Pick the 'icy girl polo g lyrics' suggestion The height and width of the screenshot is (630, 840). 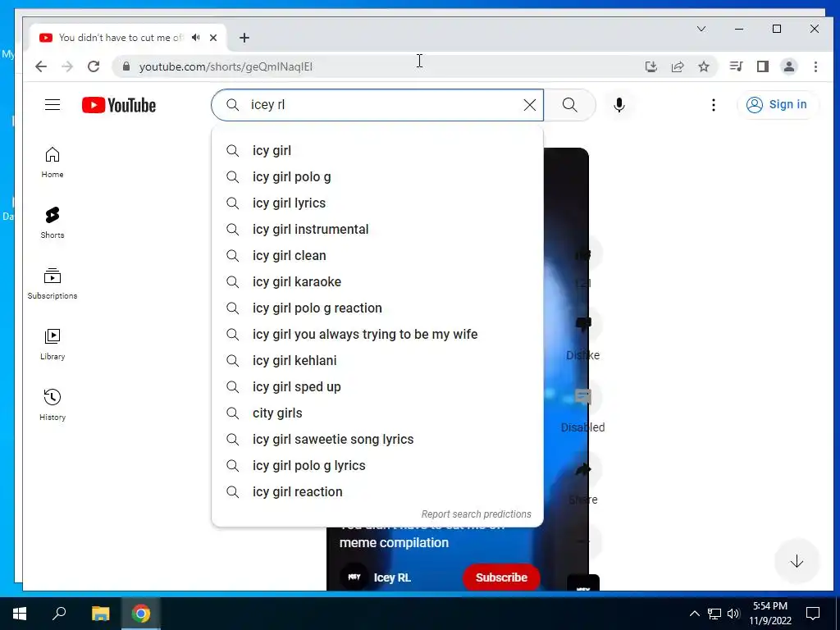(377, 466)
